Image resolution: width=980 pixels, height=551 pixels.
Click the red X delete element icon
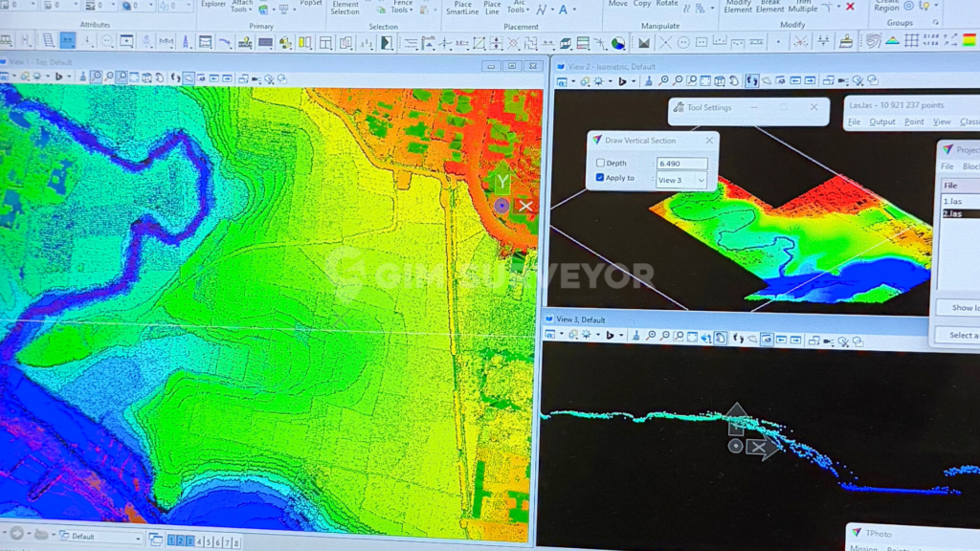(850, 7)
